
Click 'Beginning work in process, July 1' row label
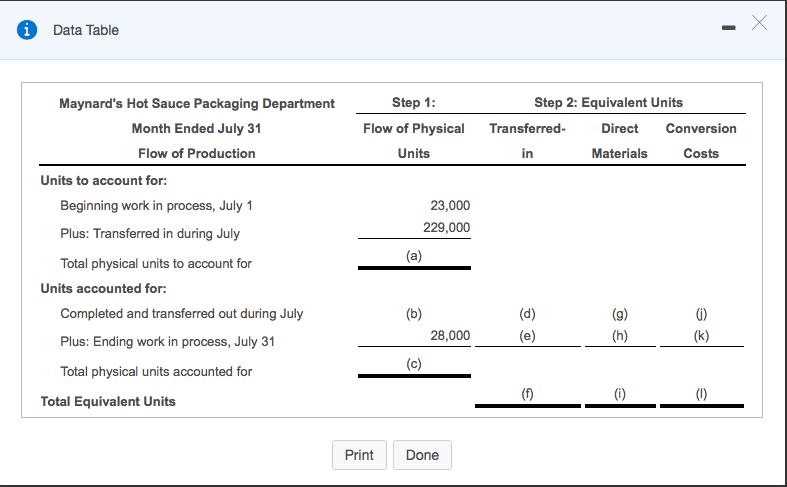click(156, 205)
